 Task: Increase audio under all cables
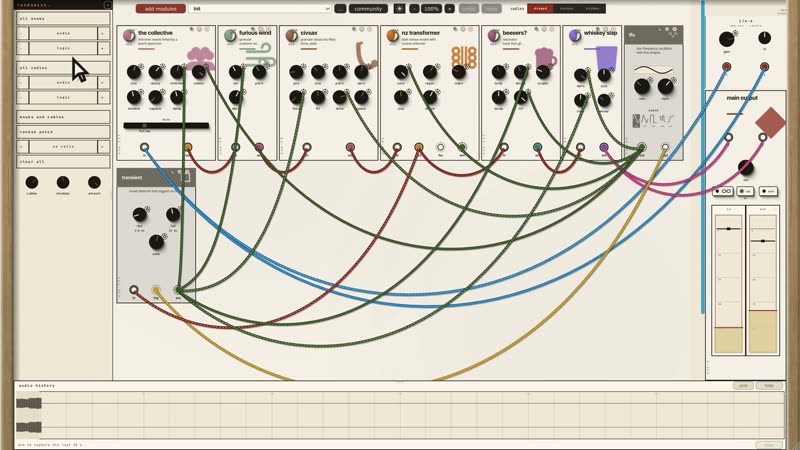coord(103,82)
